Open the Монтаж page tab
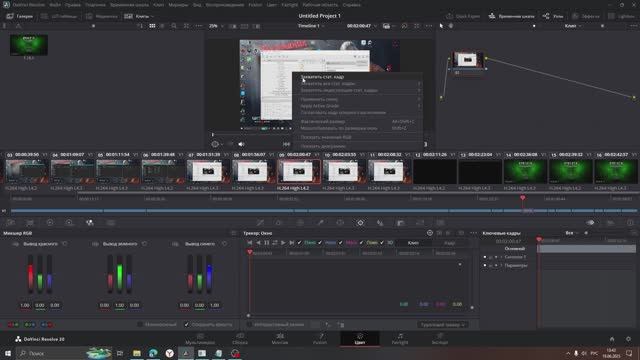Screen dimensions: 640x360 click(280, 338)
